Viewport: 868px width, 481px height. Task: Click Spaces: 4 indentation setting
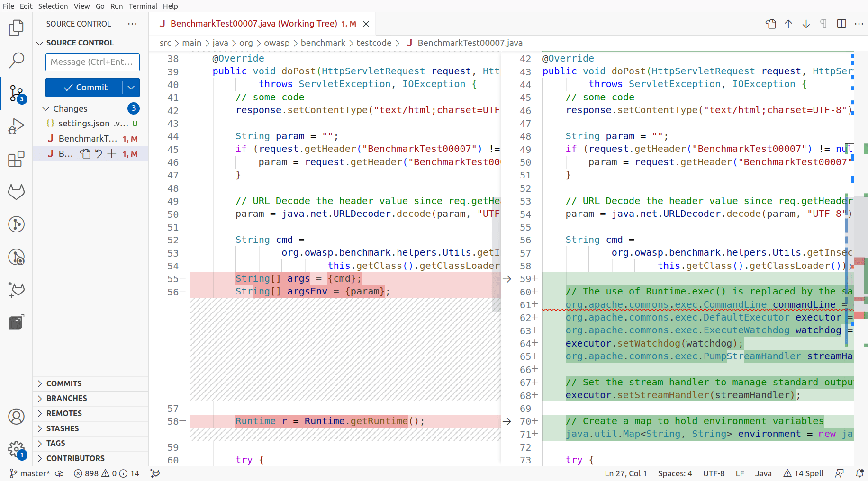coord(675,473)
